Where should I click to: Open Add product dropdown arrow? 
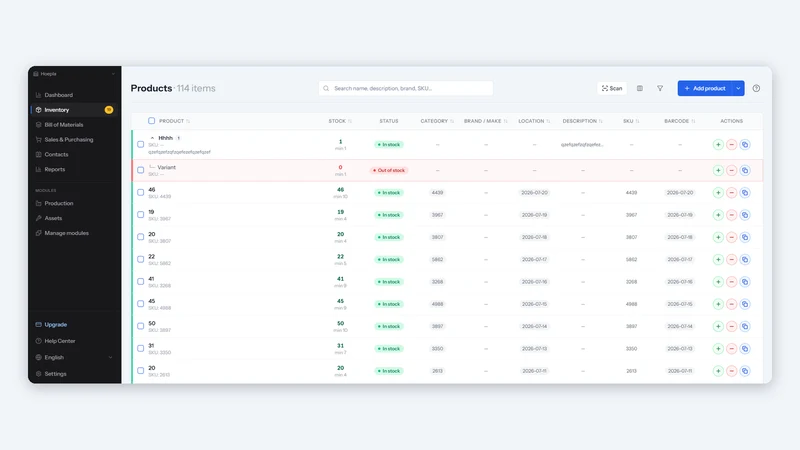pyautogui.click(x=738, y=88)
